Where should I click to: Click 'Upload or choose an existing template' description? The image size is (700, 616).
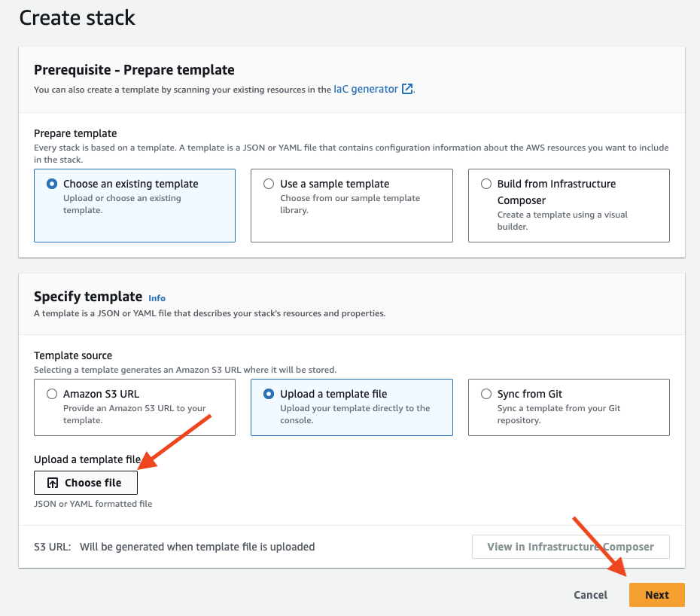pos(122,204)
